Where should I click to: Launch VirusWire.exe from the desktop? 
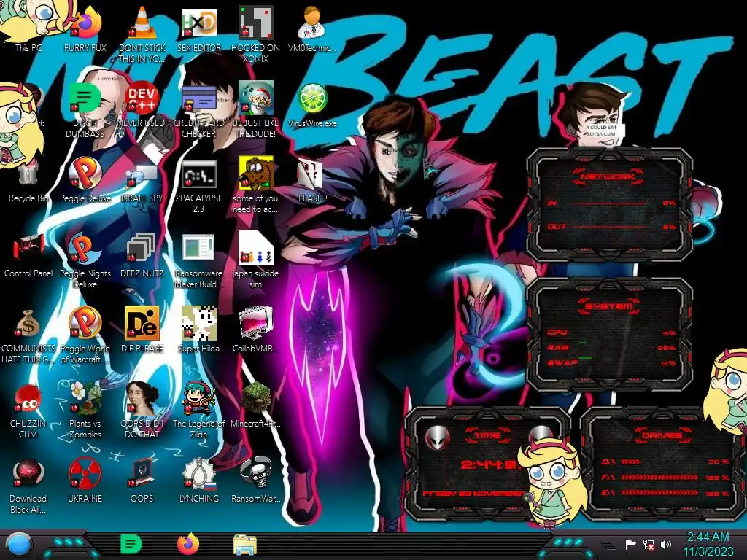[x=312, y=105]
